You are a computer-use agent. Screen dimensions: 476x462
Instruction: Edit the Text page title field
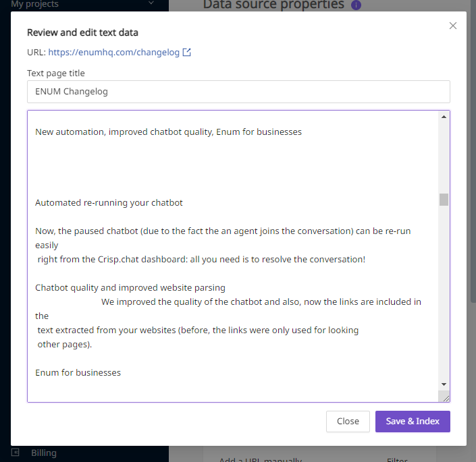click(238, 92)
